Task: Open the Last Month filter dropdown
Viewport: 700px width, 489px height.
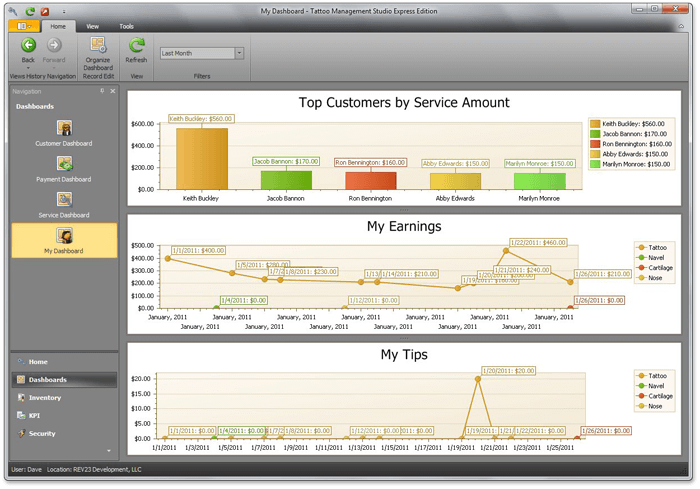Action: click(x=239, y=53)
